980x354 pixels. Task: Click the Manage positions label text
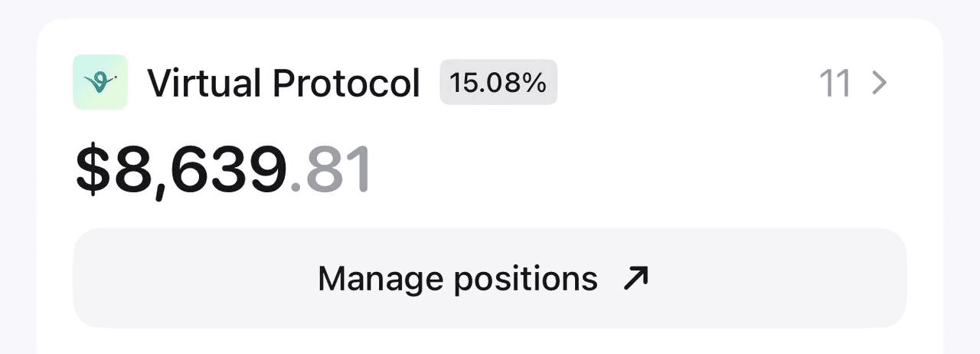click(457, 279)
